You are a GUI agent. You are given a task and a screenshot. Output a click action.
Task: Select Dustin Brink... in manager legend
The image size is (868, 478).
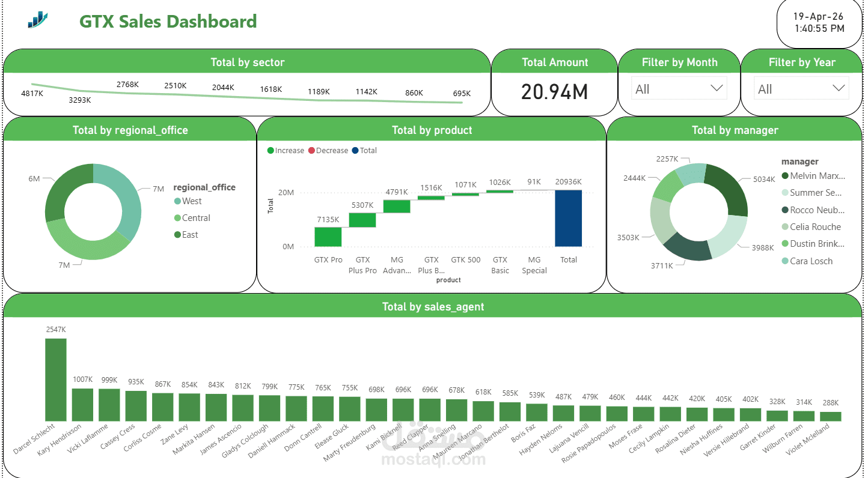(x=813, y=244)
